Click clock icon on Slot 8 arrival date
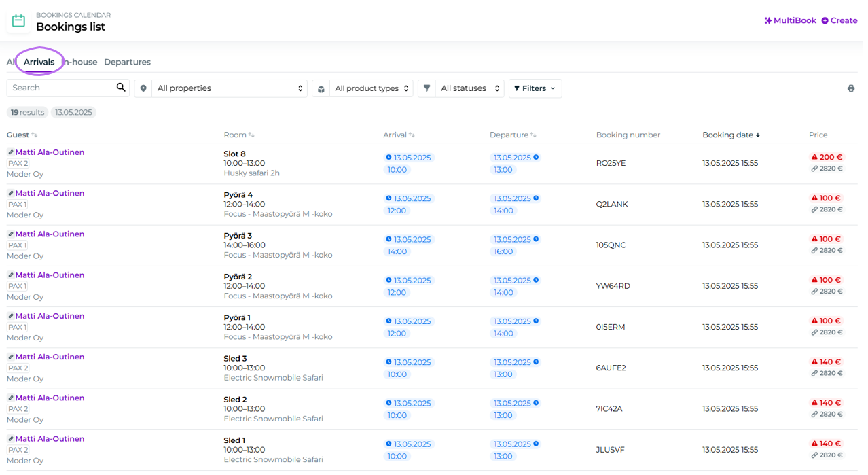The height and width of the screenshot is (475, 868). [389, 158]
